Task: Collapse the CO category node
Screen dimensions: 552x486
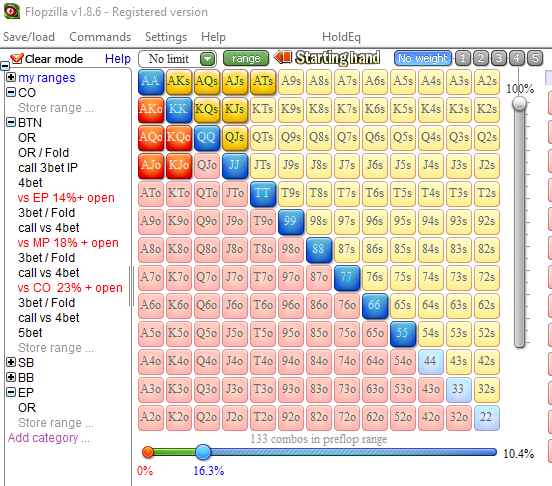Action: 11,93
